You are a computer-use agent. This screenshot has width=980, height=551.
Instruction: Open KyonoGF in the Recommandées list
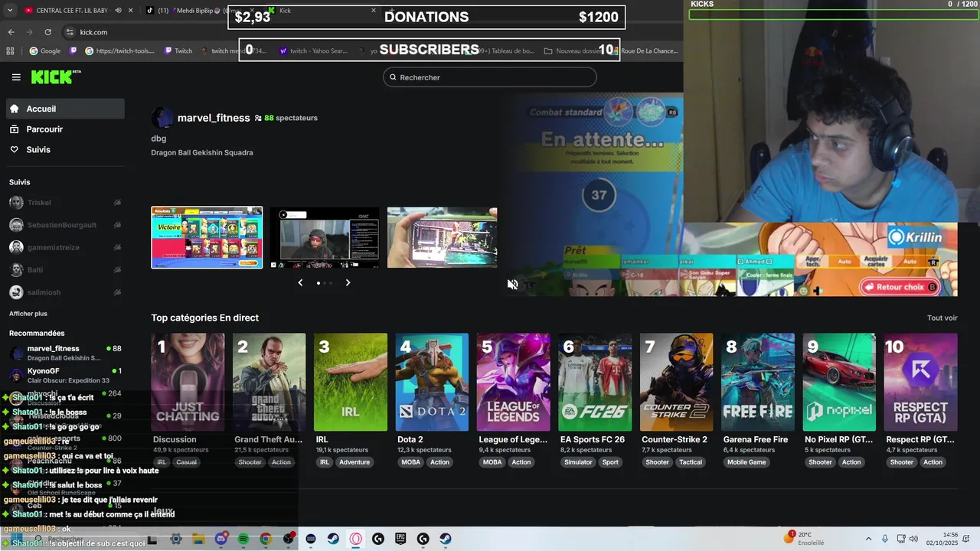coord(65,375)
